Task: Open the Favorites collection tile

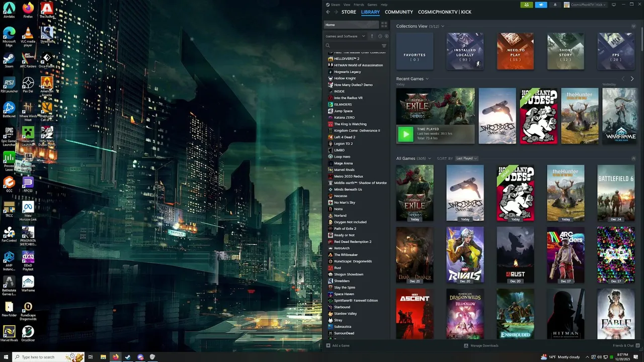Action: point(415,51)
